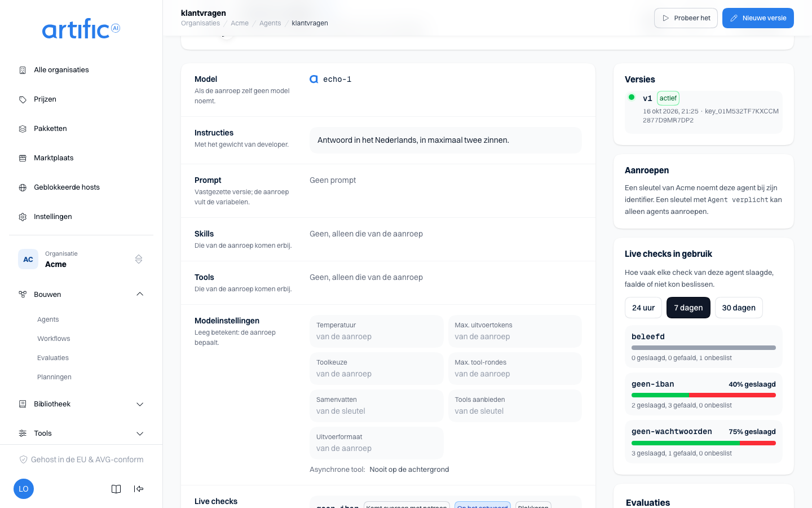This screenshot has height=508, width=812.
Task: Click the Max. tool-rondes field
Action: click(x=515, y=369)
